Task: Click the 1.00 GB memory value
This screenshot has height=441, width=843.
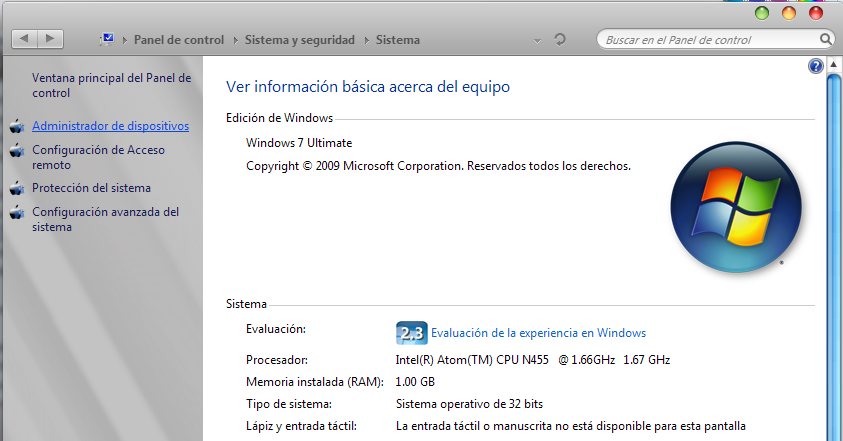Action: pyautogui.click(x=415, y=382)
